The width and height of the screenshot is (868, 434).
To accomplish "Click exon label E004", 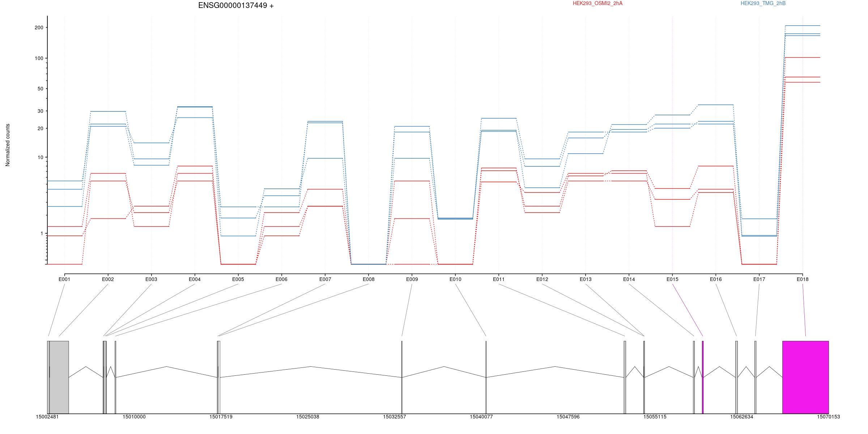I will (195, 279).
